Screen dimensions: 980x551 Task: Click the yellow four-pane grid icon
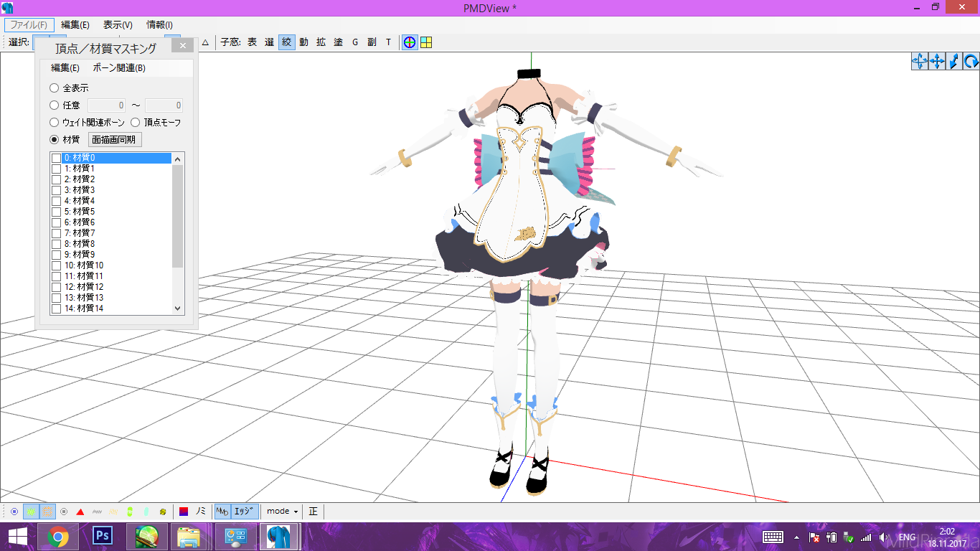pyautogui.click(x=426, y=42)
